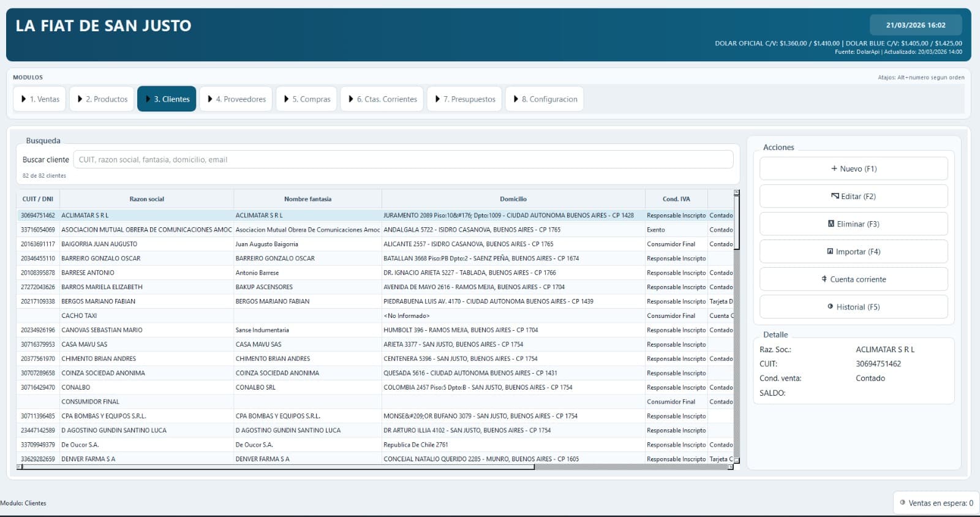Click the Buscar cliente search field
The height and width of the screenshot is (517, 980).
(403, 159)
